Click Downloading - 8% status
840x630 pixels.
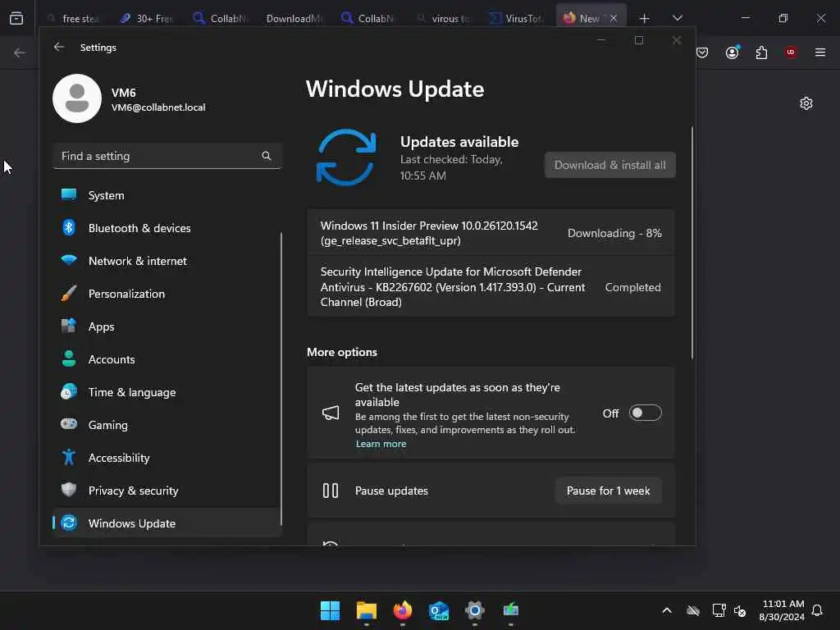point(614,233)
